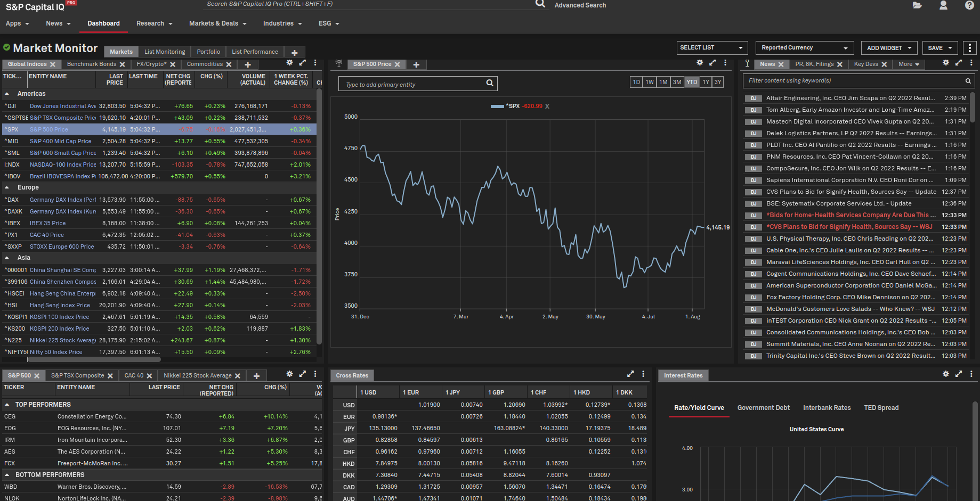Open NASDAQ-100 Index Price link
This screenshot has width=980, height=501.
[x=63, y=165]
